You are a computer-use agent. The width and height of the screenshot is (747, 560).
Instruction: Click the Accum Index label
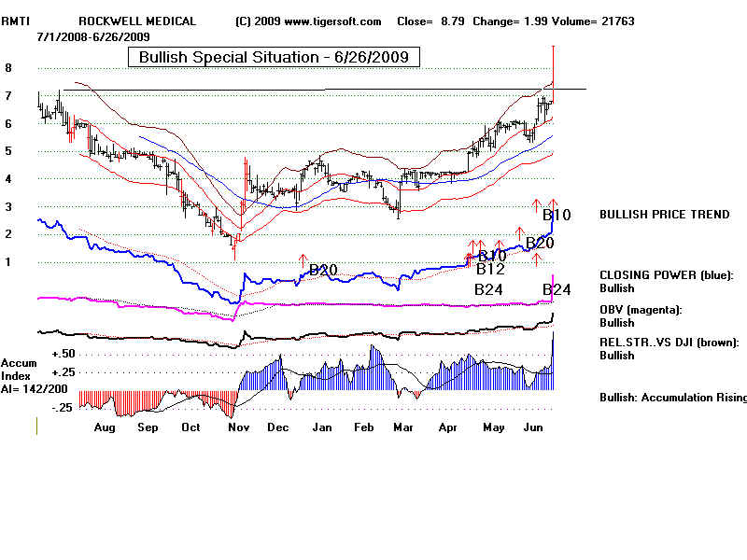tap(18, 370)
